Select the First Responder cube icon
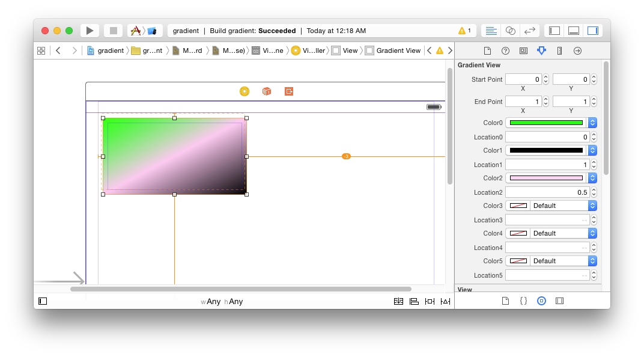The height and width of the screenshot is (357, 644). point(267,91)
